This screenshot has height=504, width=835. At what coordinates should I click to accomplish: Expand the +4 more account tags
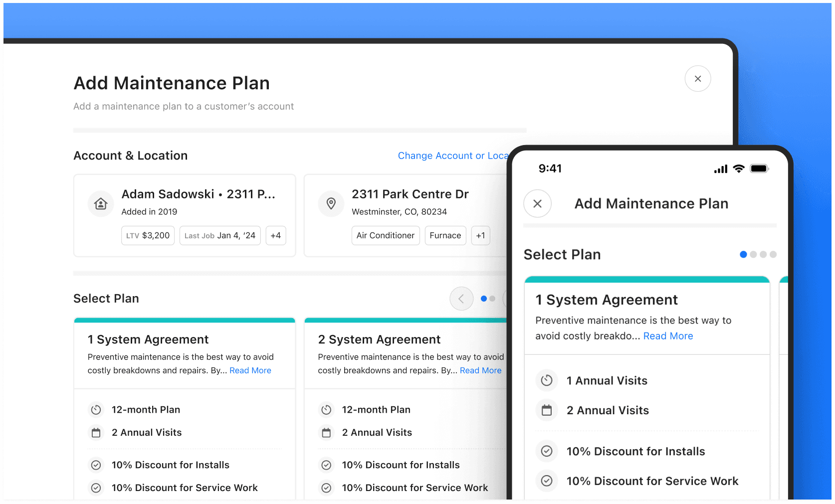276,235
